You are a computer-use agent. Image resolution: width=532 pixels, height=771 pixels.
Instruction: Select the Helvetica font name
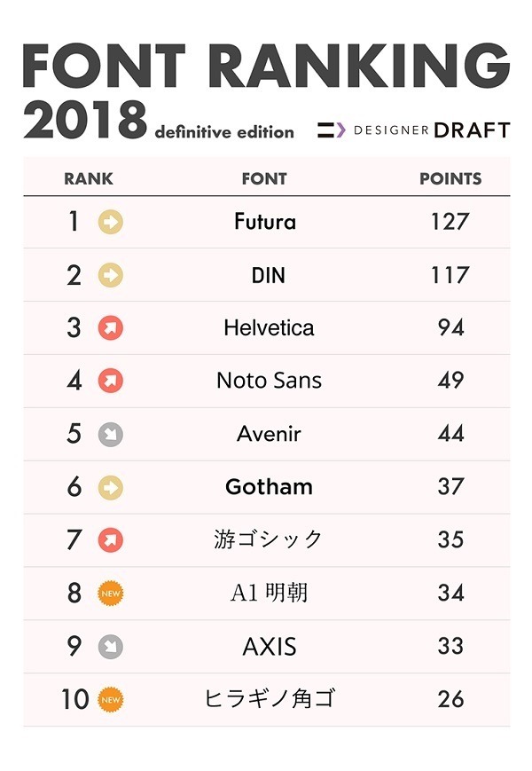[x=269, y=328]
